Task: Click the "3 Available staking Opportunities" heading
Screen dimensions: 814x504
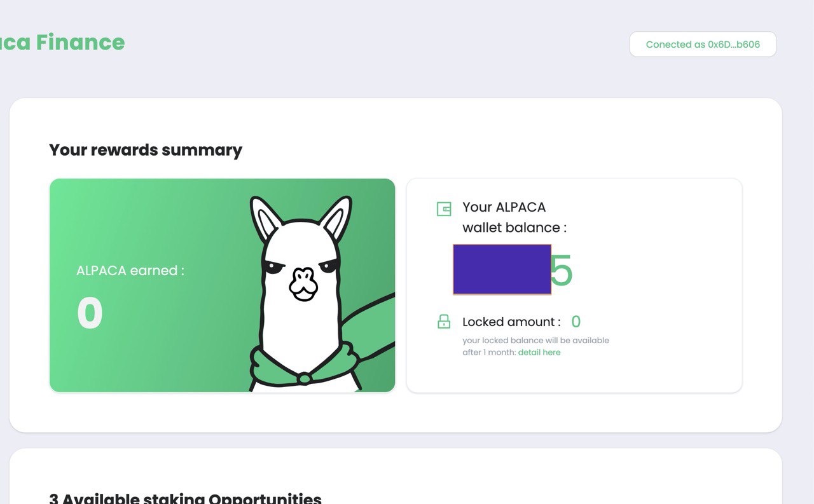Action: pyautogui.click(x=185, y=498)
